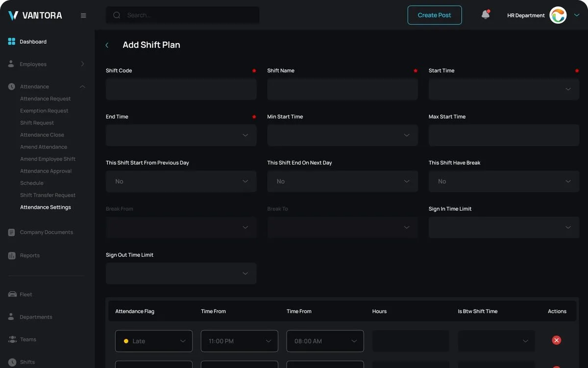588x368 pixels.
Task: Delete the Late attendance flag row
Action: tap(556, 340)
